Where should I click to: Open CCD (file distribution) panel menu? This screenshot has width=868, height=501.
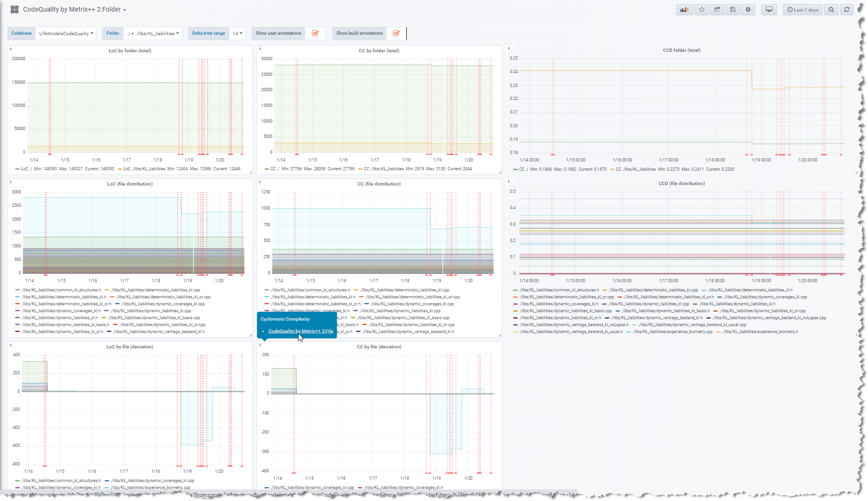(681, 183)
